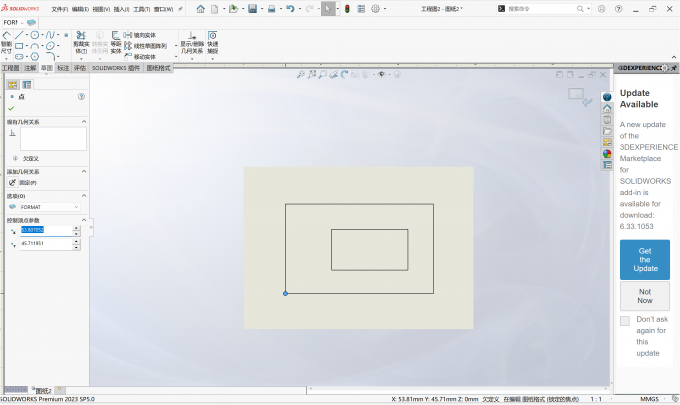Select the Ellipse sketch tool
680x405 pixels.
pos(50,46)
